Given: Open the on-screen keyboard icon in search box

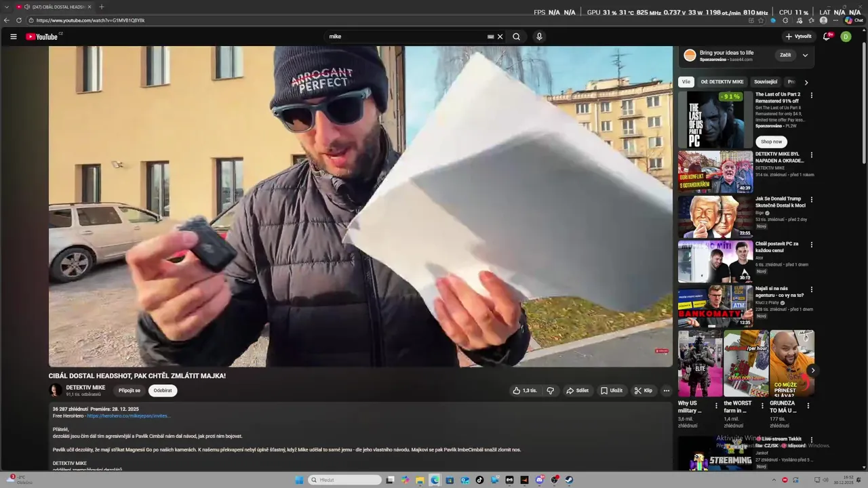Looking at the screenshot, I should point(490,37).
